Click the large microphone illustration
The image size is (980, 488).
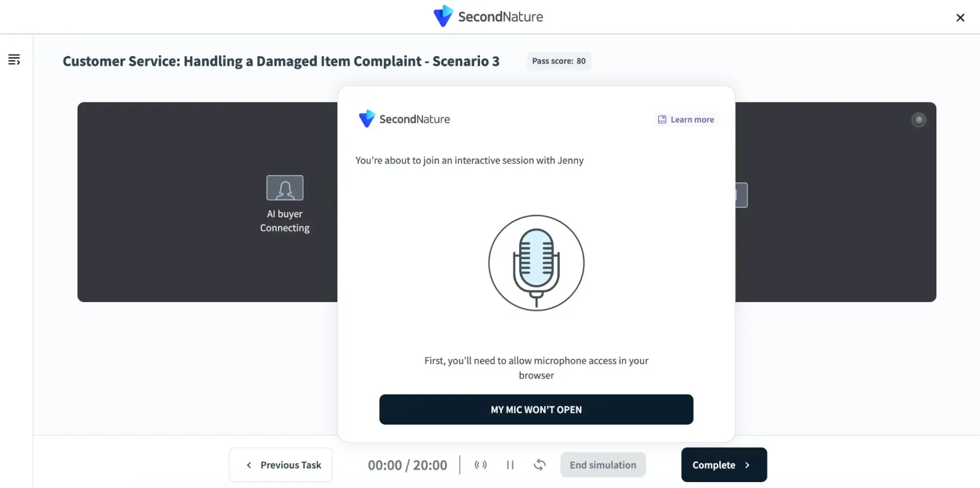tap(536, 263)
